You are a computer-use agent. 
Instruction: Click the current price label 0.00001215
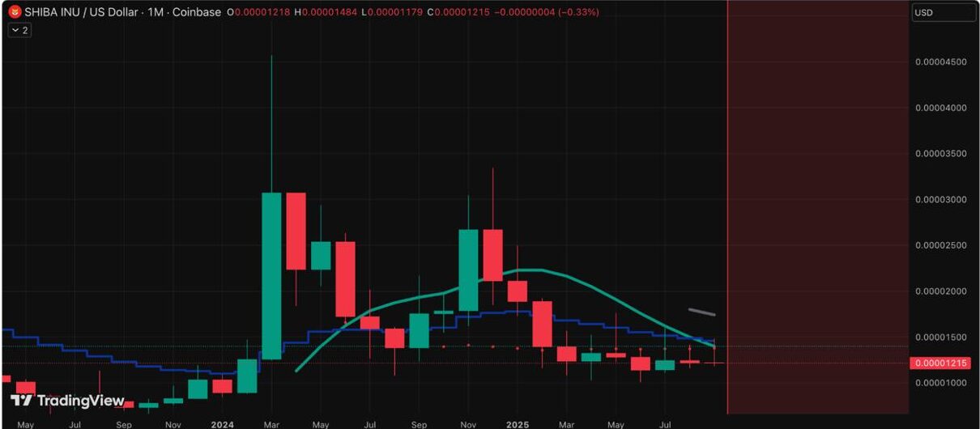click(x=940, y=363)
